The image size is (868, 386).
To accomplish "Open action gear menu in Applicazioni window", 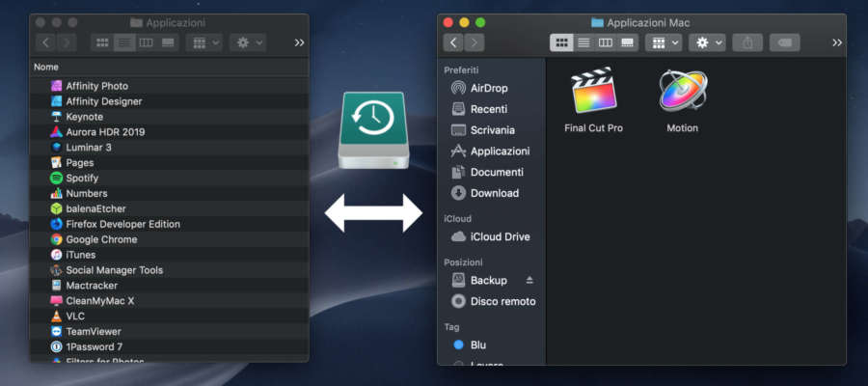I will [x=248, y=42].
